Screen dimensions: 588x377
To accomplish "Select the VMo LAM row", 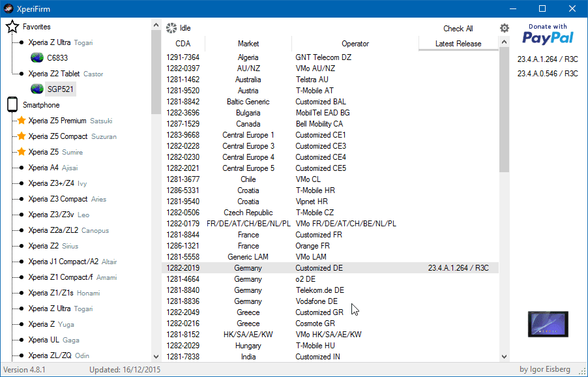I will coord(330,257).
